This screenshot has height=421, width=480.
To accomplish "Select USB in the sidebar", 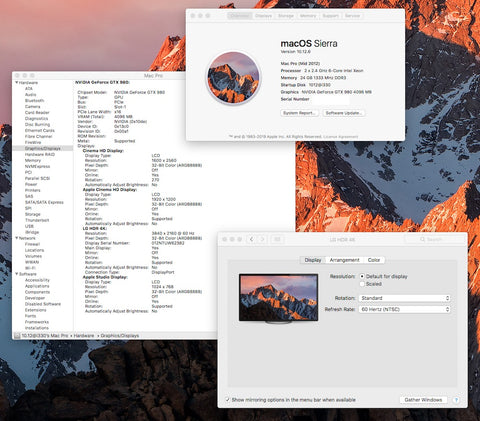I will coord(29,226).
